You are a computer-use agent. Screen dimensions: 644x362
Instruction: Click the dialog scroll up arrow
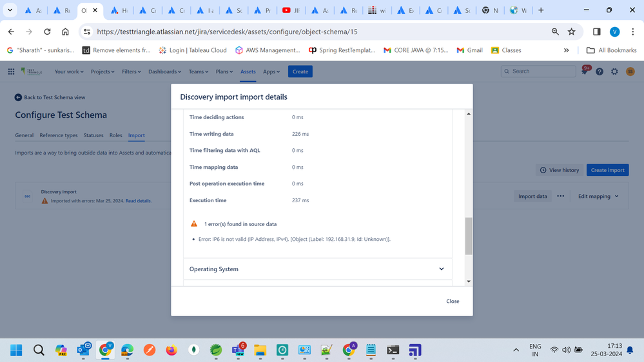[469, 114]
